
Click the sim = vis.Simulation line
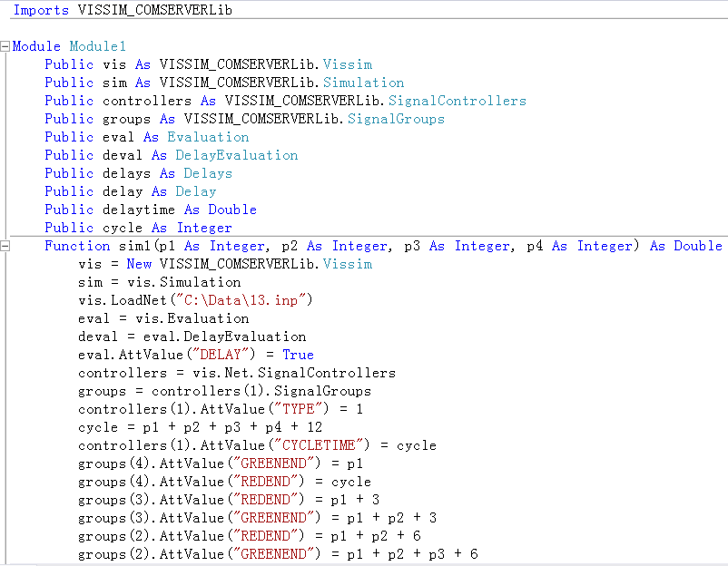pos(160,282)
